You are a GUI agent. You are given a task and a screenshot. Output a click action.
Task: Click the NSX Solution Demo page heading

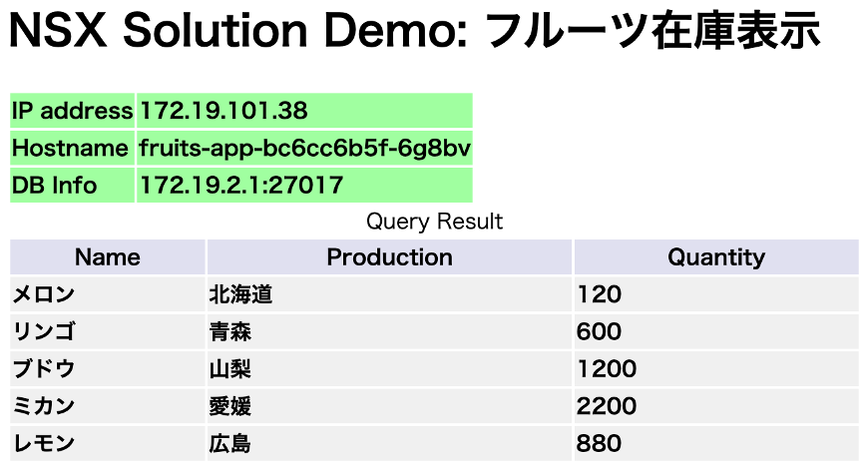(x=414, y=33)
